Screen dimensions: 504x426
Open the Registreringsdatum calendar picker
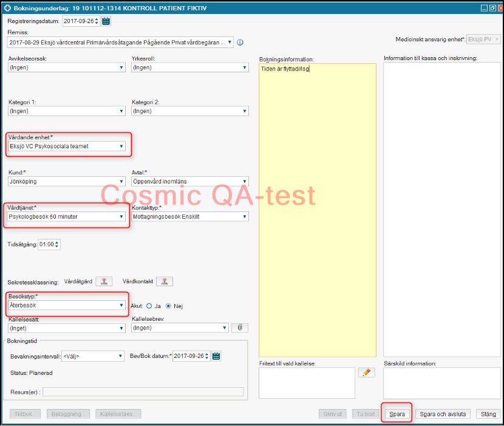click(x=106, y=21)
